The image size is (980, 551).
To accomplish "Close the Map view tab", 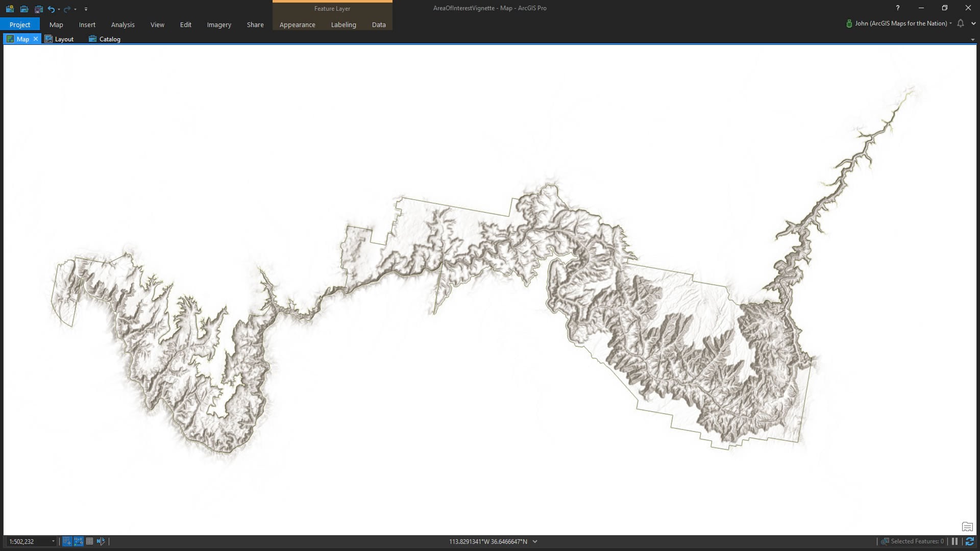I will pos(36,39).
